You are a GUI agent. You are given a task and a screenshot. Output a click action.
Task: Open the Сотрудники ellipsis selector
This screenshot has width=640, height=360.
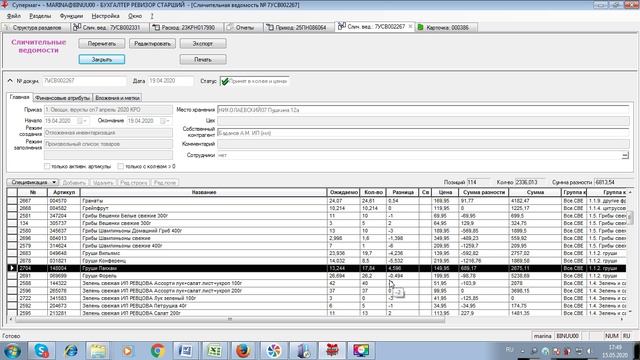(625, 155)
